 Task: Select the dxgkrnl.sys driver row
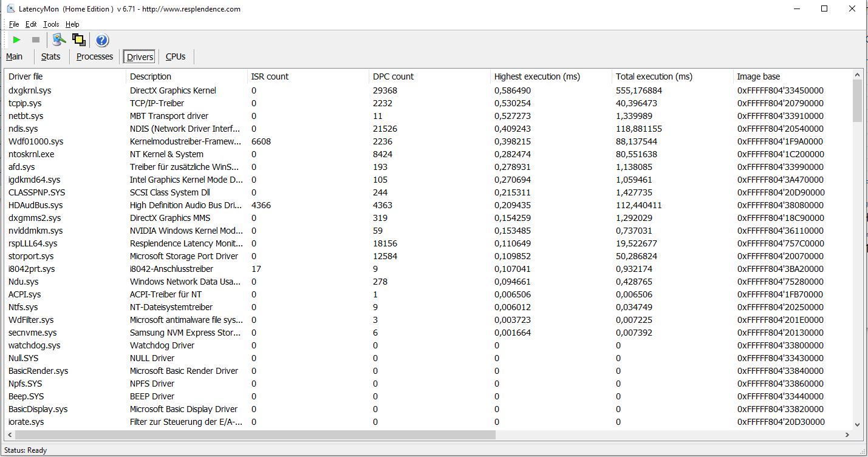click(x=428, y=90)
